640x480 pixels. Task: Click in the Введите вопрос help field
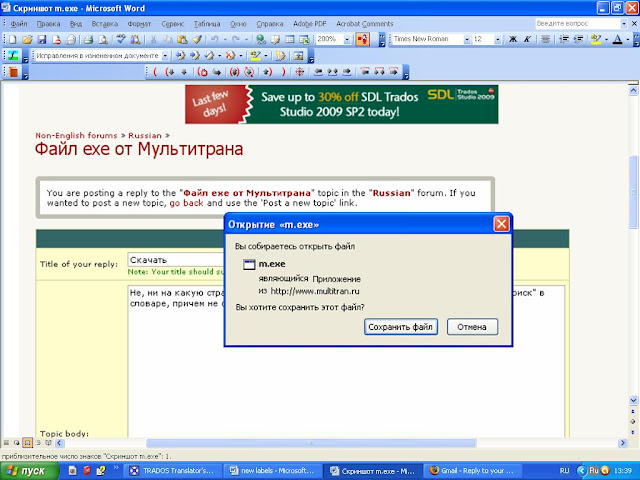pyautogui.click(x=578, y=24)
